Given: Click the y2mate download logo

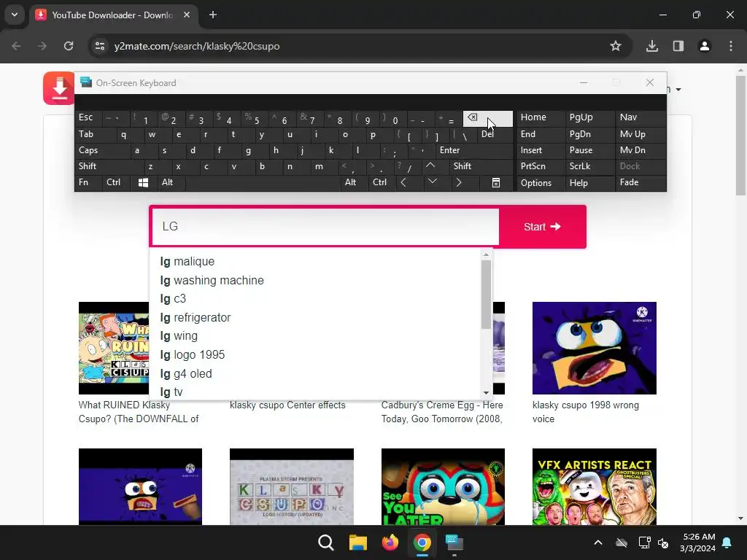Looking at the screenshot, I should [59, 88].
